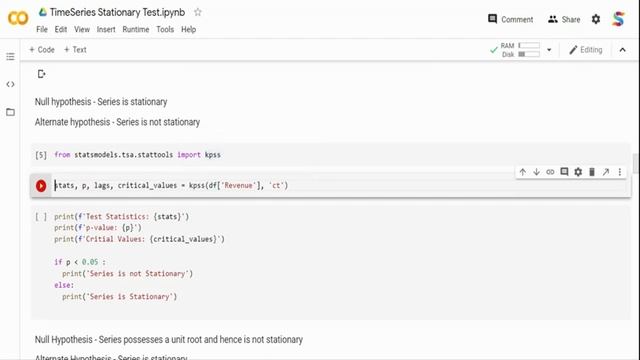Image resolution: width=640 pixels, height=360 pixels.
Task: Click the vertical scrollbar on the right
Action: click(x=636, y=163)
